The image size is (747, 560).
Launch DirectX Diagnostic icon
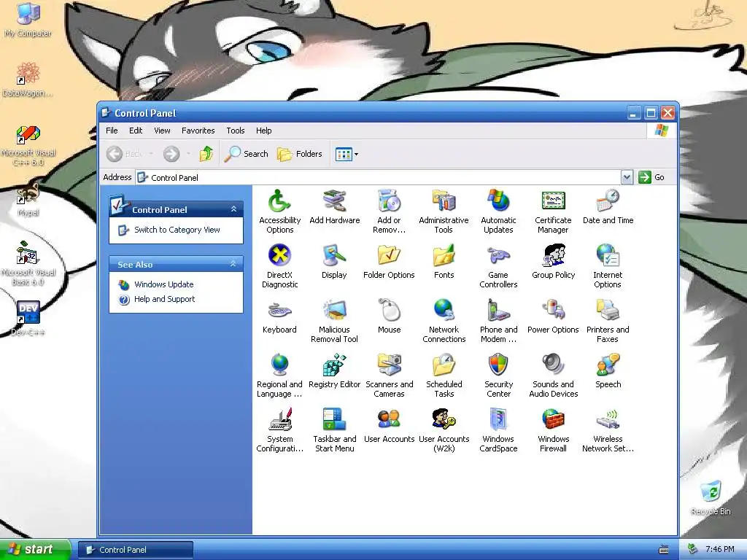(x=279, y=256)
